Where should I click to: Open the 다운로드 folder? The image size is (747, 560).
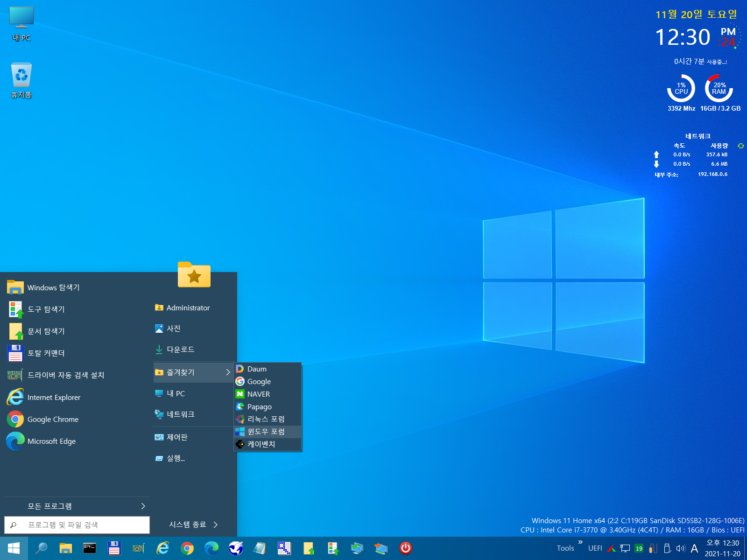193,350
